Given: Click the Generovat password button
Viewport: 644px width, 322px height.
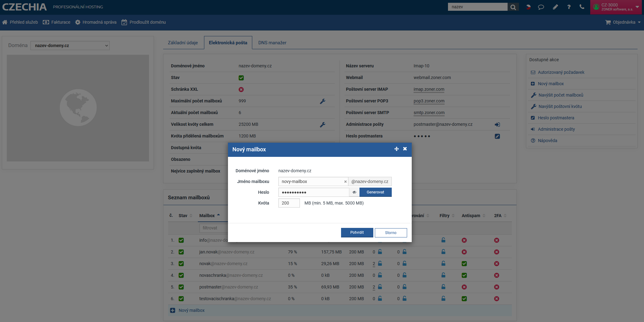Looking at the screenshot, I should coord(375,192).
